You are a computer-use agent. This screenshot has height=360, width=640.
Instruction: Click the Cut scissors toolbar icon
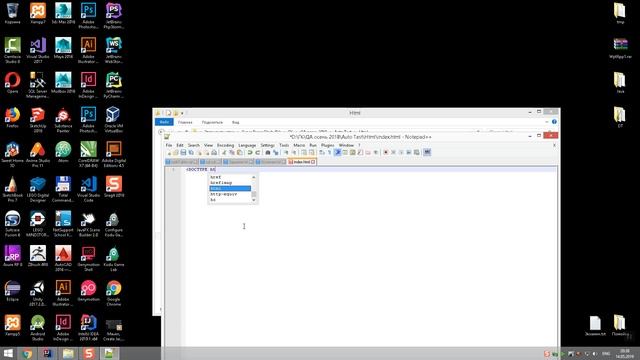click(x=223, y=152)
